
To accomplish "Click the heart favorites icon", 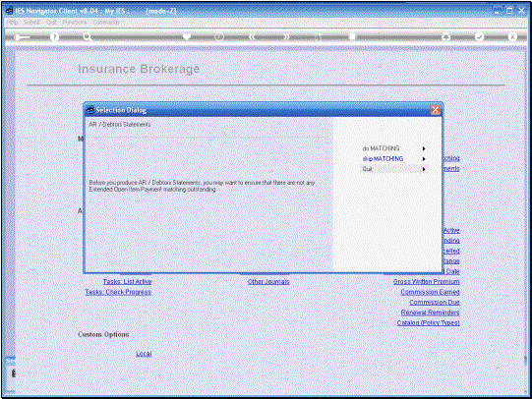I will coord(187,36).
